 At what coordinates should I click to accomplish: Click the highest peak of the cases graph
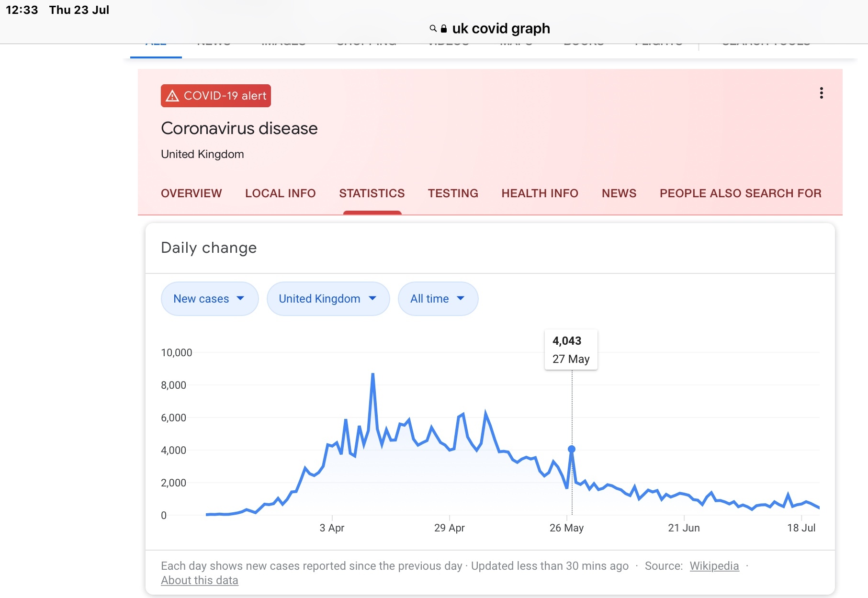(x=372, y=374)
